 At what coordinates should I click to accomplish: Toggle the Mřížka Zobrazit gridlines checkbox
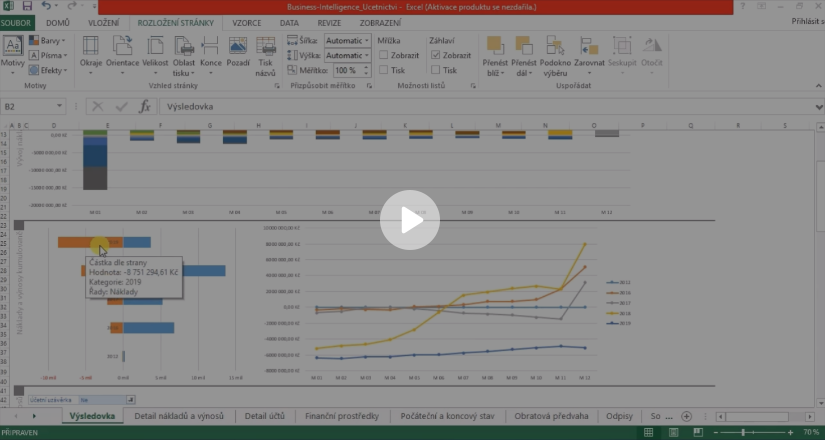click(384, 55)
